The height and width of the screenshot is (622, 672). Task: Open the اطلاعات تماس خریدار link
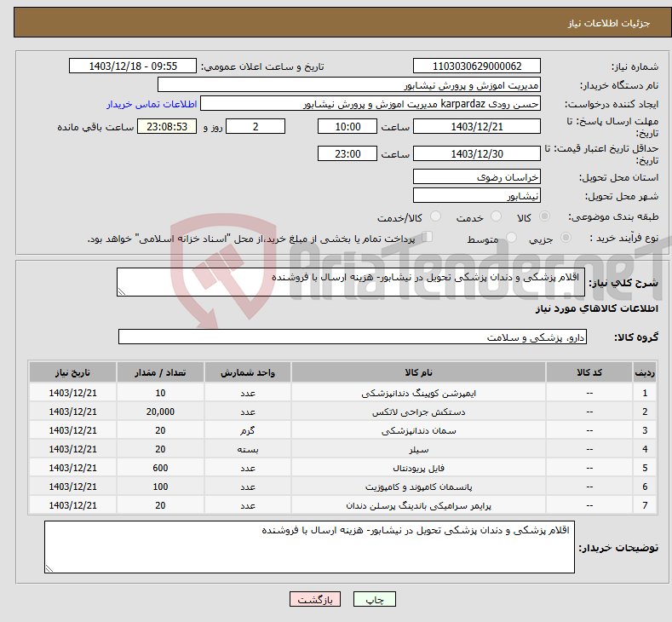[152, 104]
